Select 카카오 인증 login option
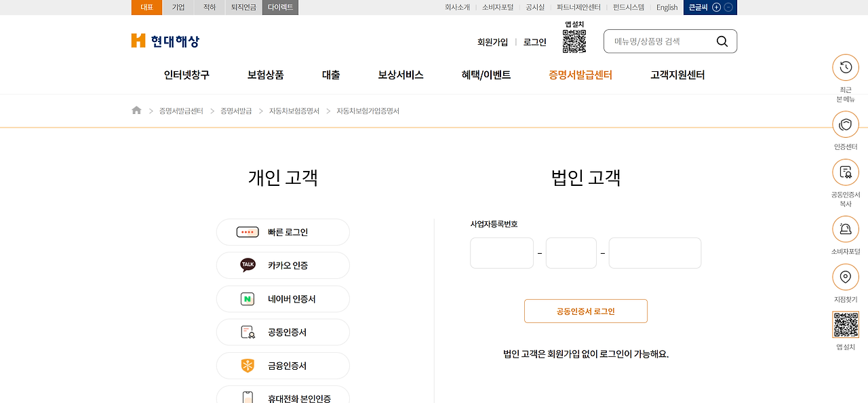The image size is (868, 403). [x=283, y=265]
